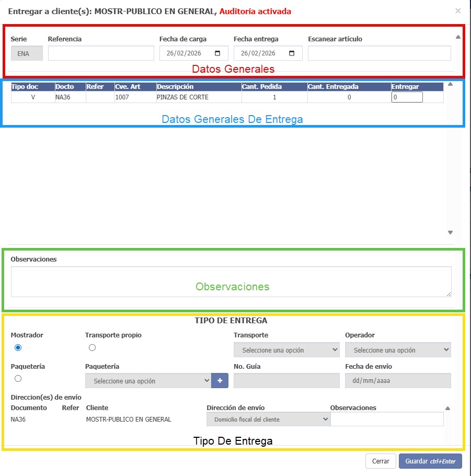Open calendar picker in Fecha de carga
Screen dimensions: 471x476
pyautogui.click(x=218, y=53)
